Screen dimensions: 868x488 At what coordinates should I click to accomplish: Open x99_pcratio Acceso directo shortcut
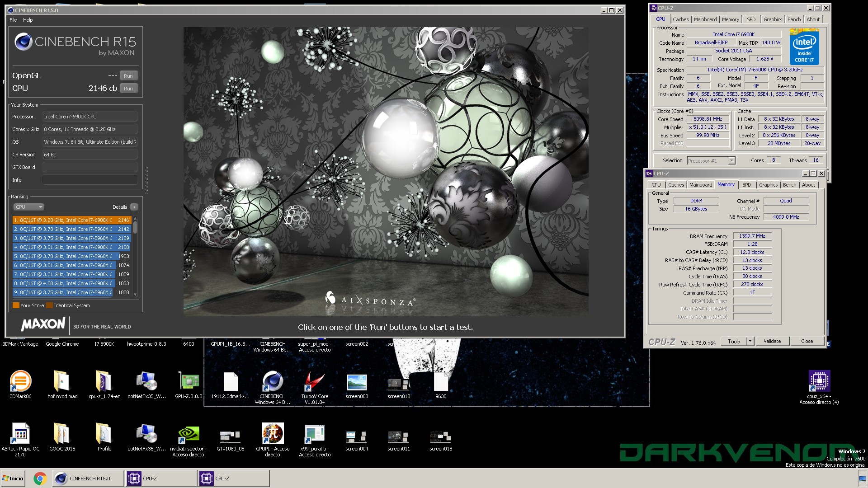[315, 440]
